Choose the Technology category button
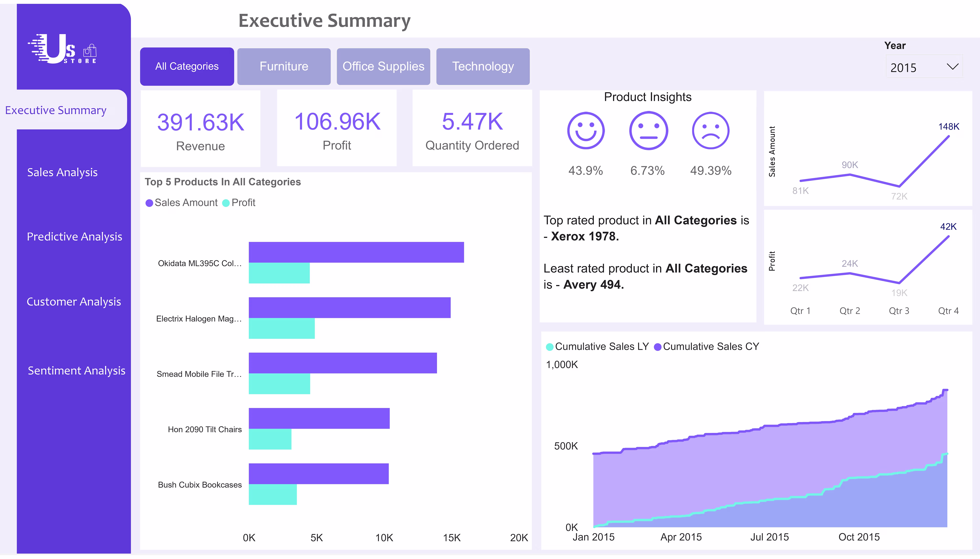Screen dimensions: 980x559 pyautogui.click(x=483, y=66)
